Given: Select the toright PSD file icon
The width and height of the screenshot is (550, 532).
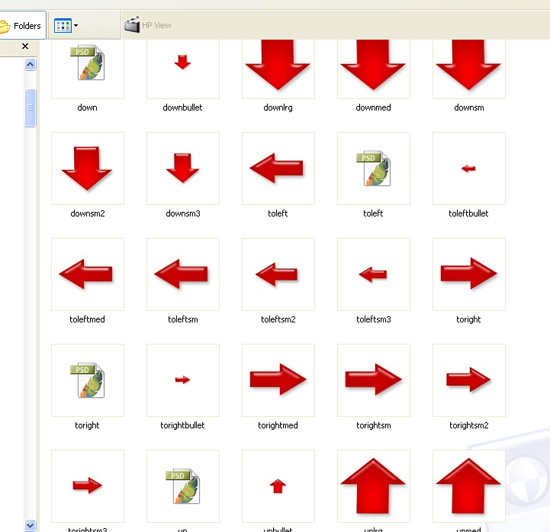Looking at the screenshot, I should tap(88, 380).
